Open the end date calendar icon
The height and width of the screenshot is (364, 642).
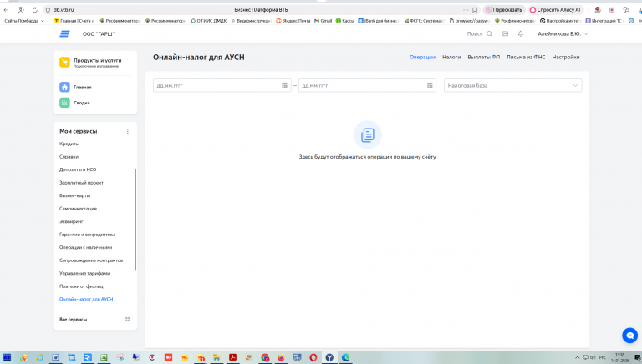click(x=430, y=85)
